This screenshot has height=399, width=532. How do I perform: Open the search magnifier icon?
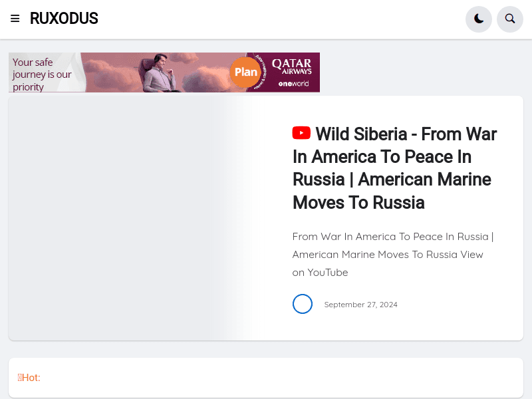coord(510,19)
